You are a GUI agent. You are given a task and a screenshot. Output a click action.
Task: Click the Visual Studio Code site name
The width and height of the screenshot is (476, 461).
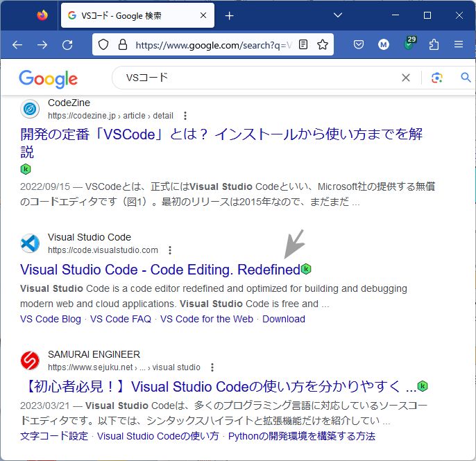tap(90, 237)
